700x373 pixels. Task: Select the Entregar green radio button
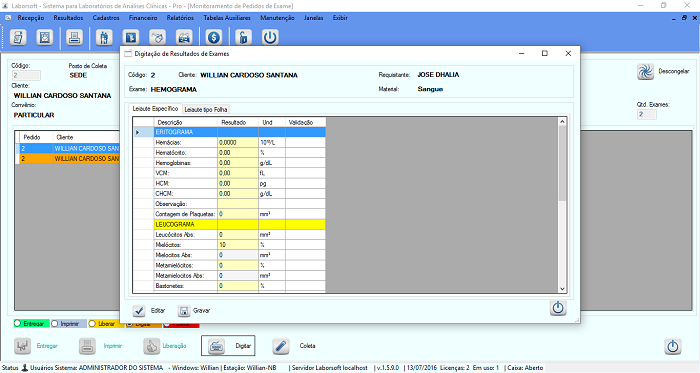(17, 323)
